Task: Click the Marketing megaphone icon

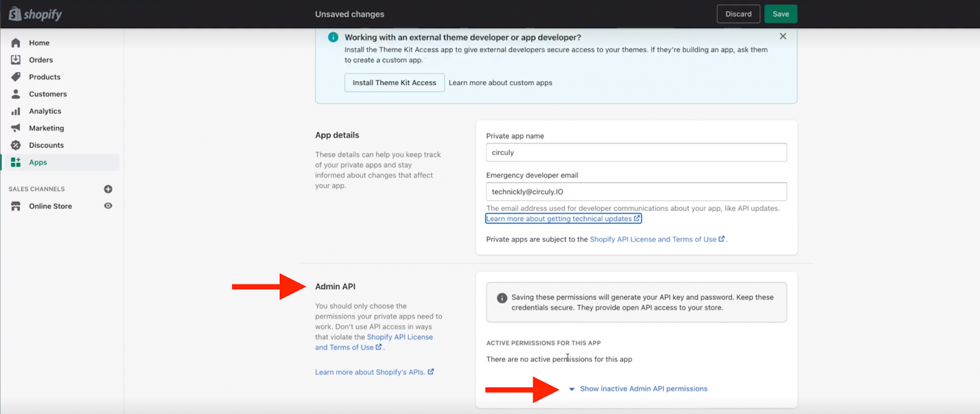Action: 16,128
